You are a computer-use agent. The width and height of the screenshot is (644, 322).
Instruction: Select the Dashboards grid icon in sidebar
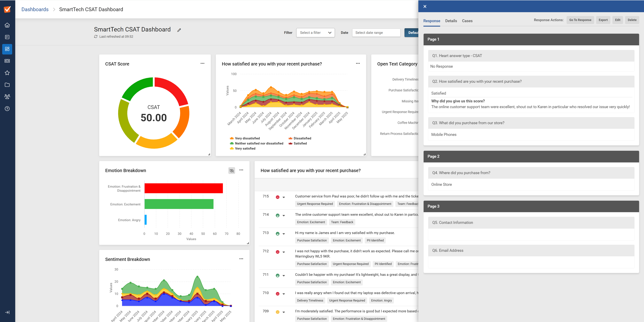pyautogui.click(x=7, y=49)
